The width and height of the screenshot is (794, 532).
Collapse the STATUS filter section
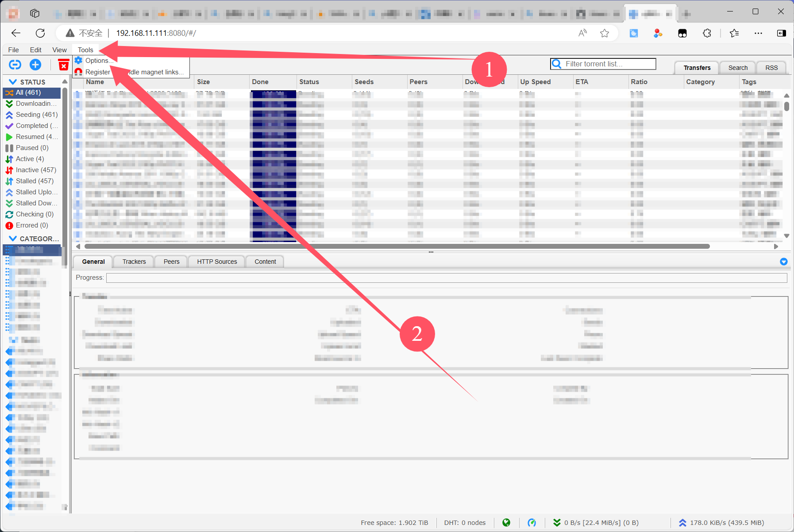click(13, 82)
